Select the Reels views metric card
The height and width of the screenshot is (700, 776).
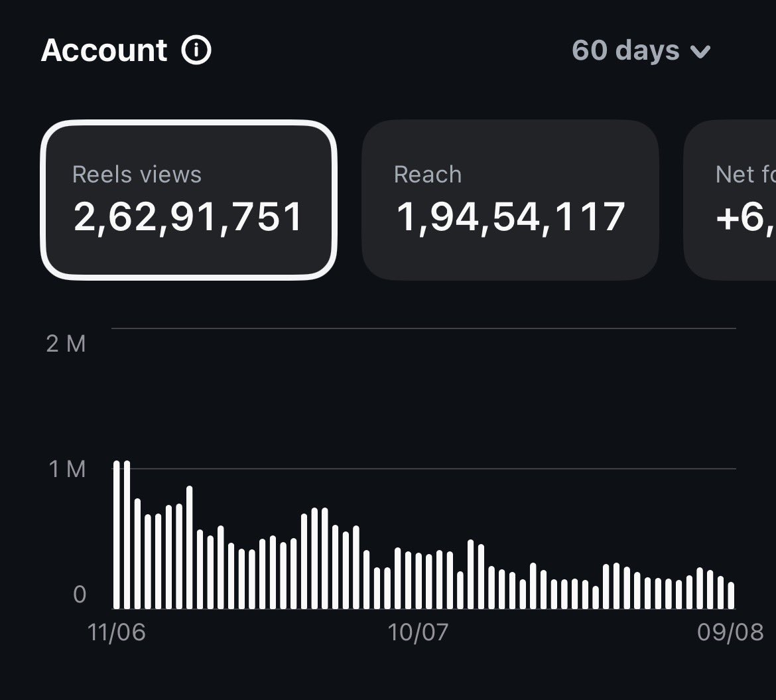click(x=188, y=200)
